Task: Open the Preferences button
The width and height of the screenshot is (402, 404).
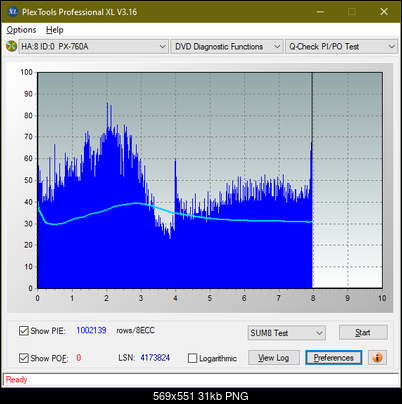Action: pyautogui.click(x=333, y=358)
